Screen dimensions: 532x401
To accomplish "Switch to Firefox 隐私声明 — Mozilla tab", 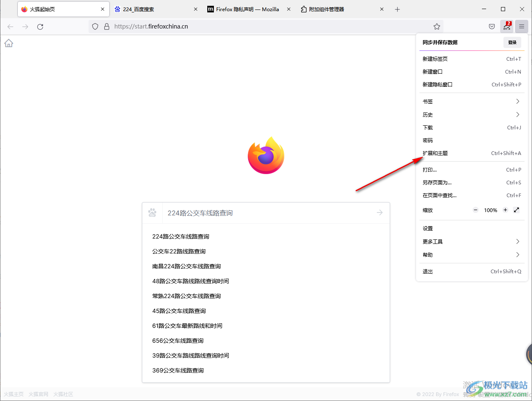I will click(249, 9).
